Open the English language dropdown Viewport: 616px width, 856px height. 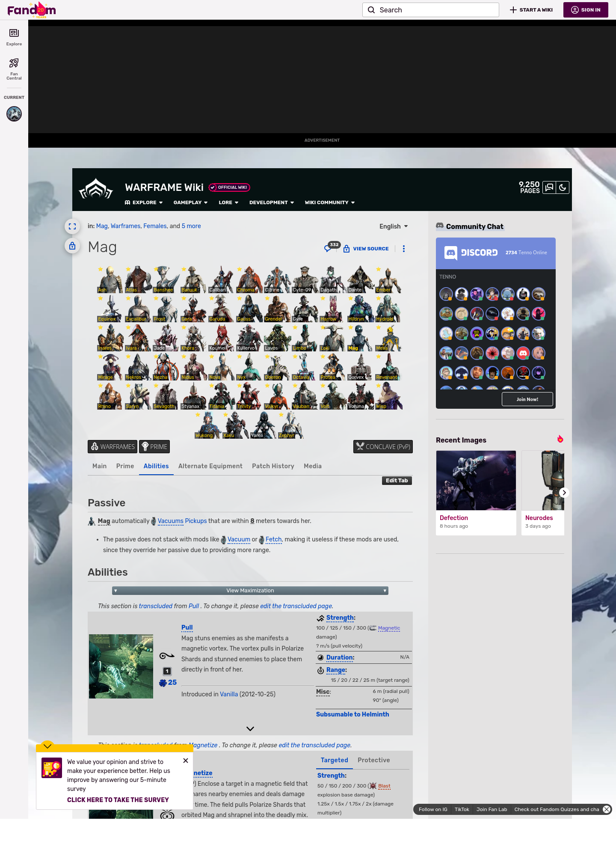394,226
